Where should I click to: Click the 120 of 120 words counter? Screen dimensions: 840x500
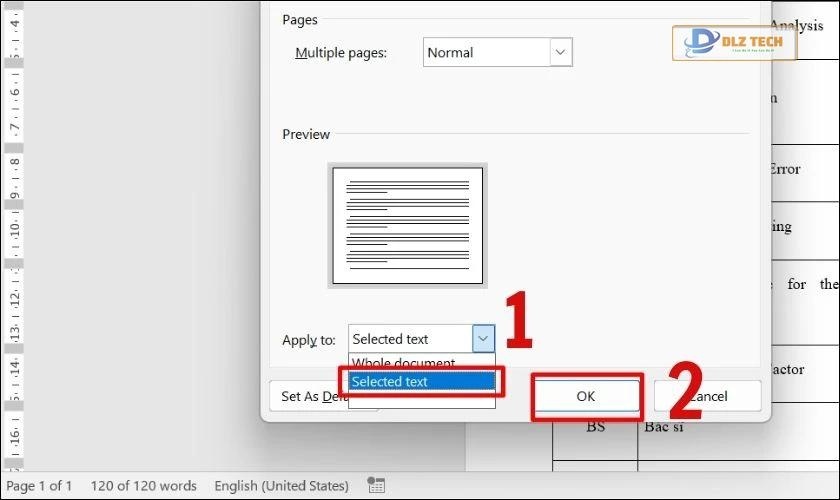pyautogui.click(x=144, y=486)
